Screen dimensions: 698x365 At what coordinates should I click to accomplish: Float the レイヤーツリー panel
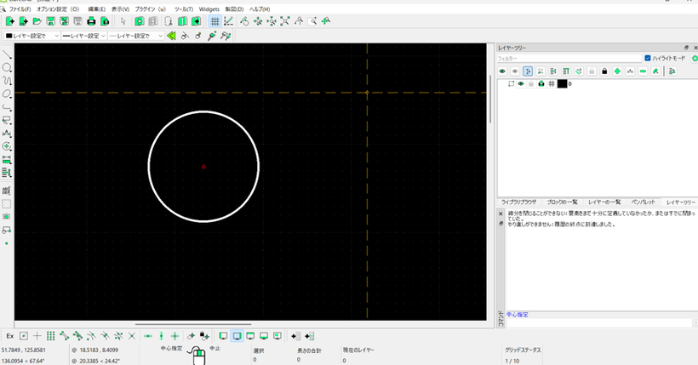tap(686, 48)
